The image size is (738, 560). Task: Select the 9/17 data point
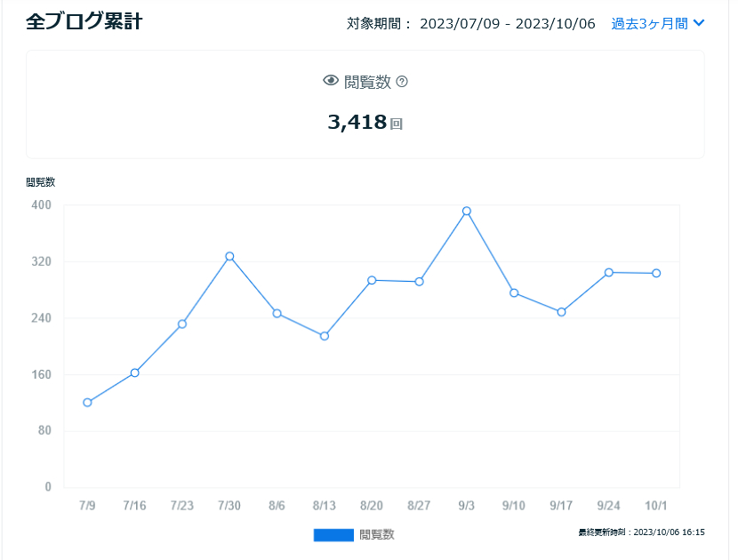(x=560, y=313)
